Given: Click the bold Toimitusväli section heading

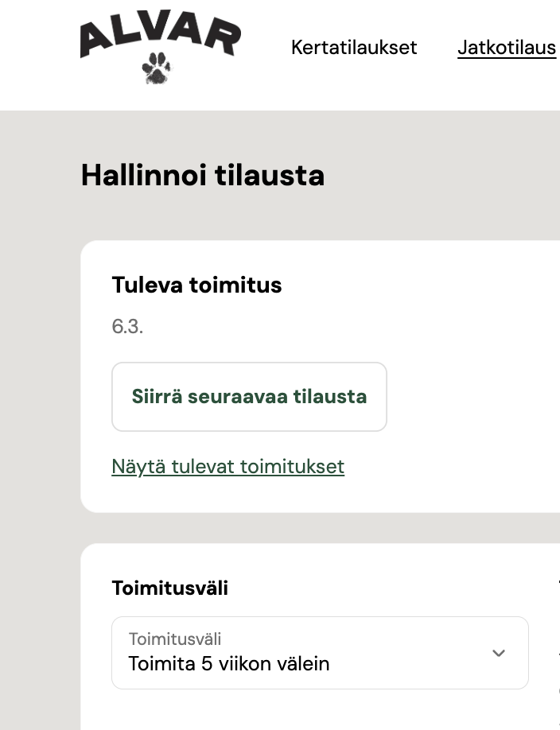Looking at the screenshot, I should pos(169,588).
